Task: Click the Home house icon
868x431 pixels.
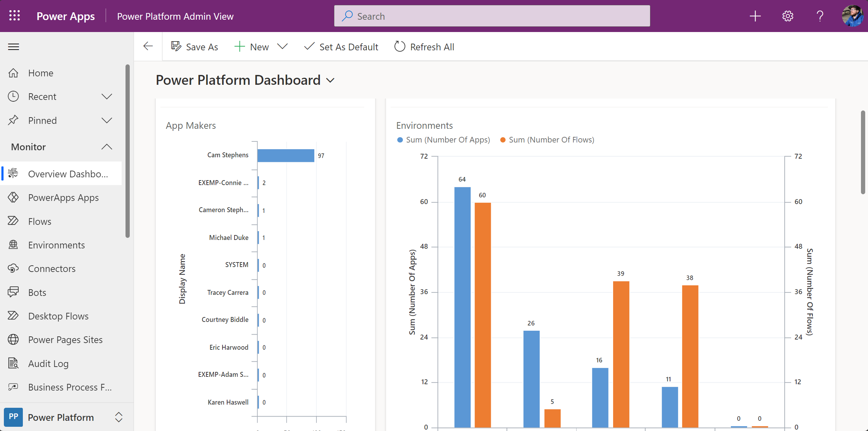Action: point(13,73)
